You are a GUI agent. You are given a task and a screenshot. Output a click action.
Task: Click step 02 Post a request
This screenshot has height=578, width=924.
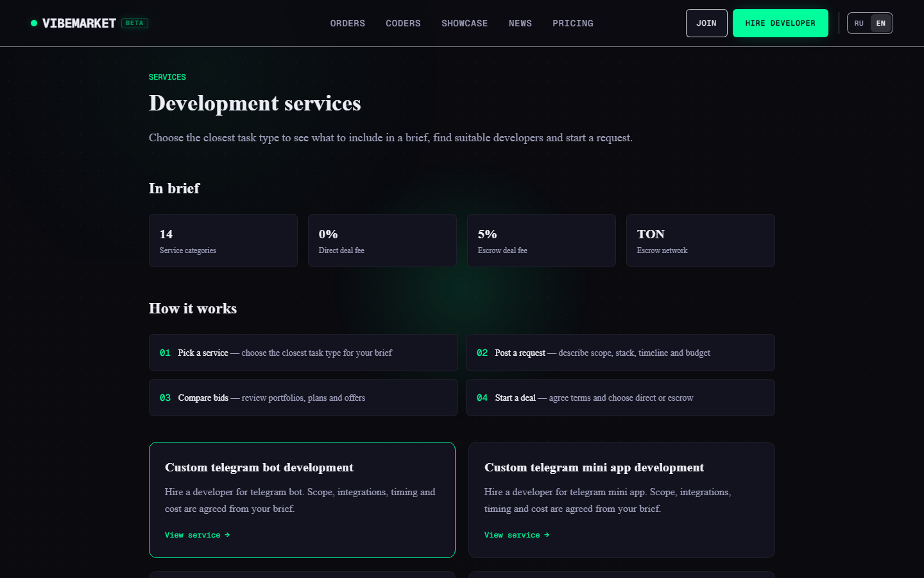pyautogui.click(x=620, y=353)
